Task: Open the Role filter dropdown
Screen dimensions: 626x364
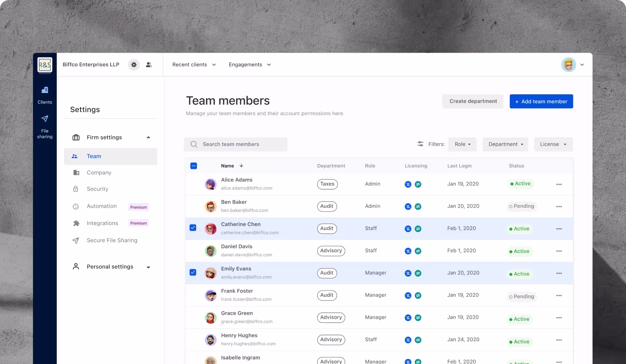Action: (x=463, y=144)
